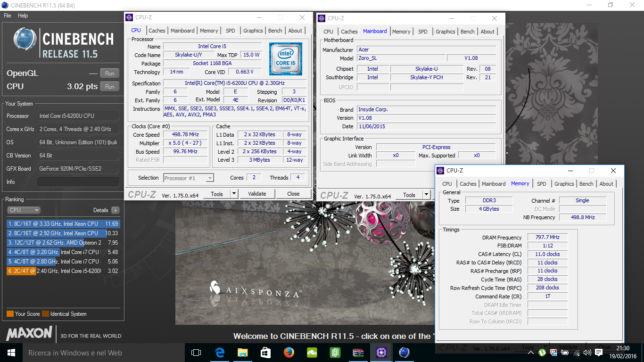Open the CPU ranking type dropdown

pyautogui.click(x=24, y=210)
